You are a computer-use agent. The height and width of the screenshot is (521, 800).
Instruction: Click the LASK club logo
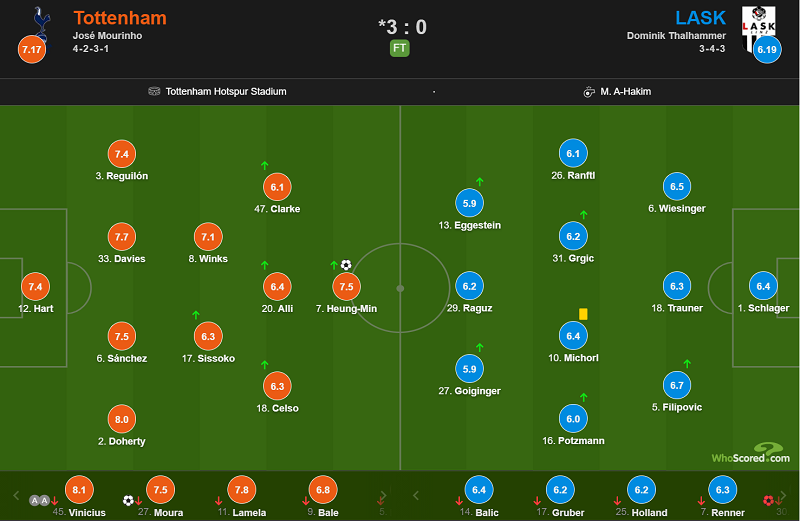757,20
